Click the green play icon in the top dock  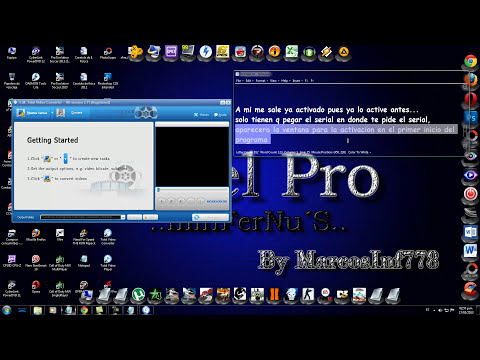(x=309, y=52)
